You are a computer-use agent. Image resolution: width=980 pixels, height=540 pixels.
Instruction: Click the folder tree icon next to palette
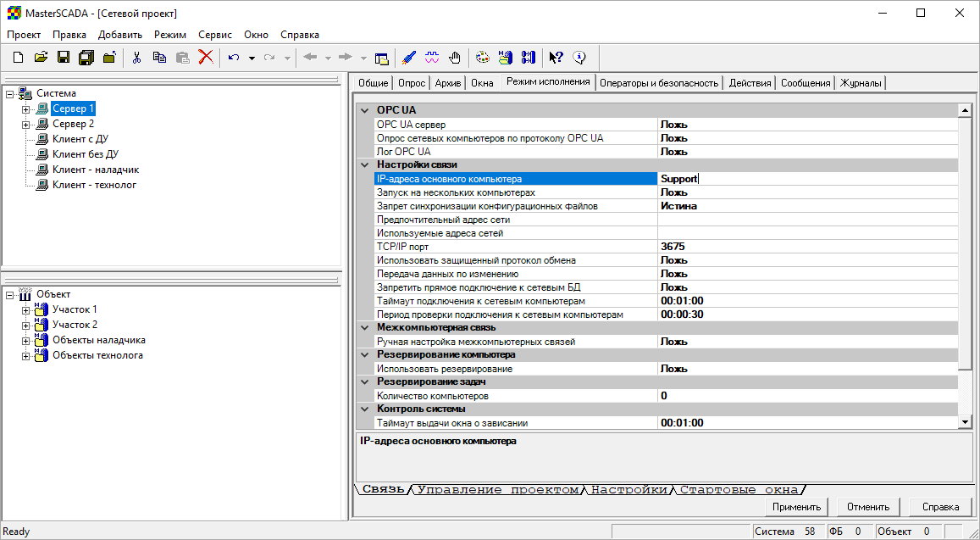[505, 58]
